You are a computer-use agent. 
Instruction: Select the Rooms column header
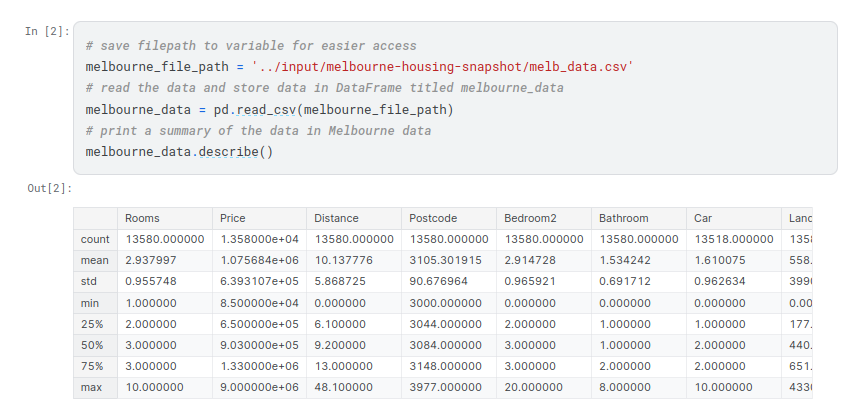tap(143, 218)
